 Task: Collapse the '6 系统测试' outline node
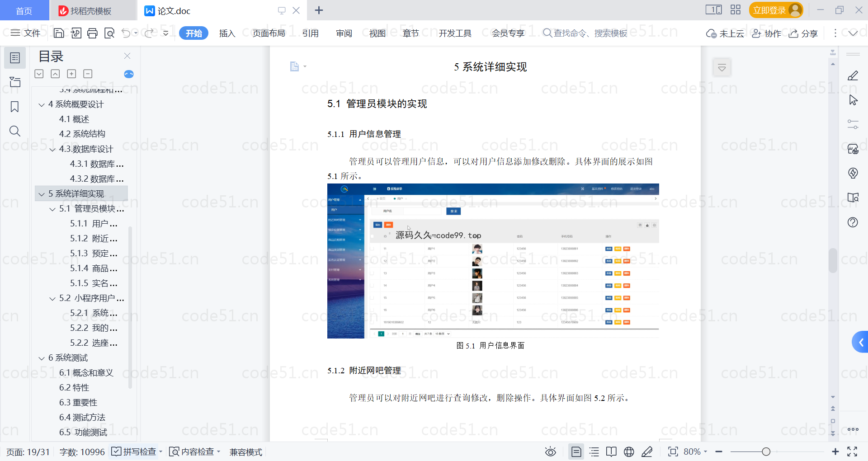point(42,358)
